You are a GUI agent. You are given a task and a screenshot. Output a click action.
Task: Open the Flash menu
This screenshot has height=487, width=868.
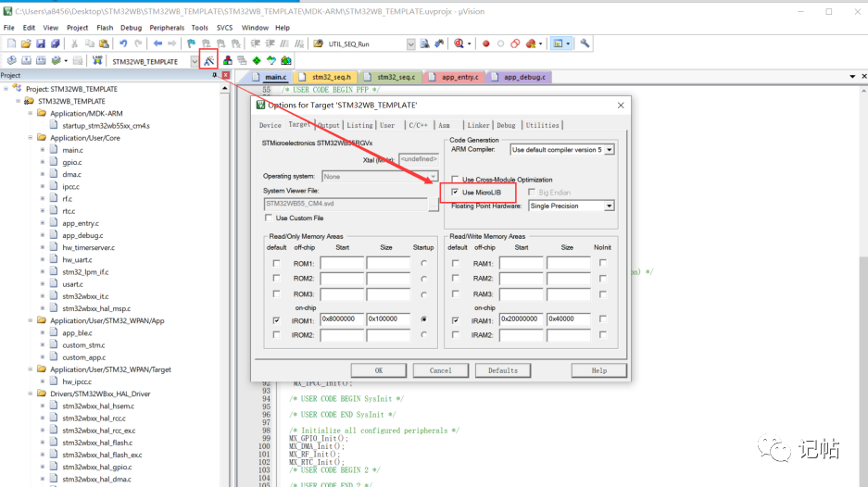coord(105,28)
